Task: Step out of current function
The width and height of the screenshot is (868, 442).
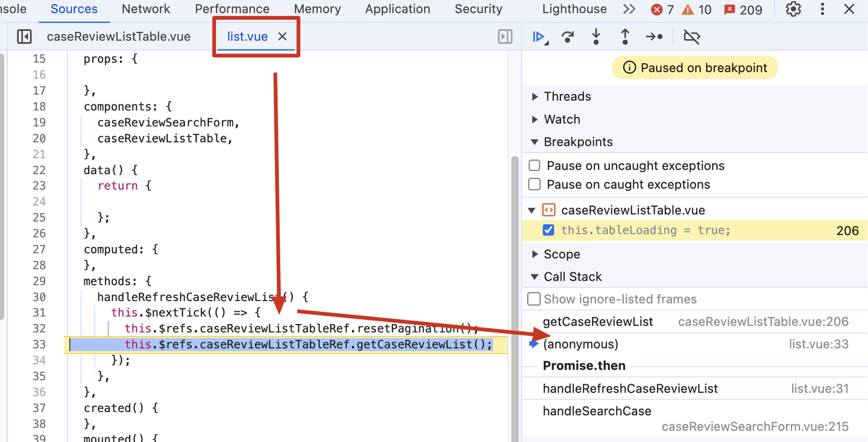Action: pyautogui.click(x=625, y=37)
